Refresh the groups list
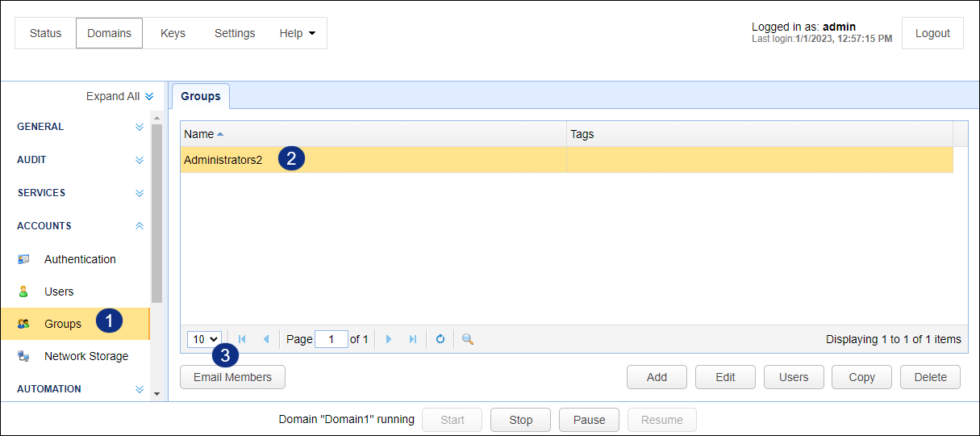This screenshot has width=980, height=436. pos(440,339)
